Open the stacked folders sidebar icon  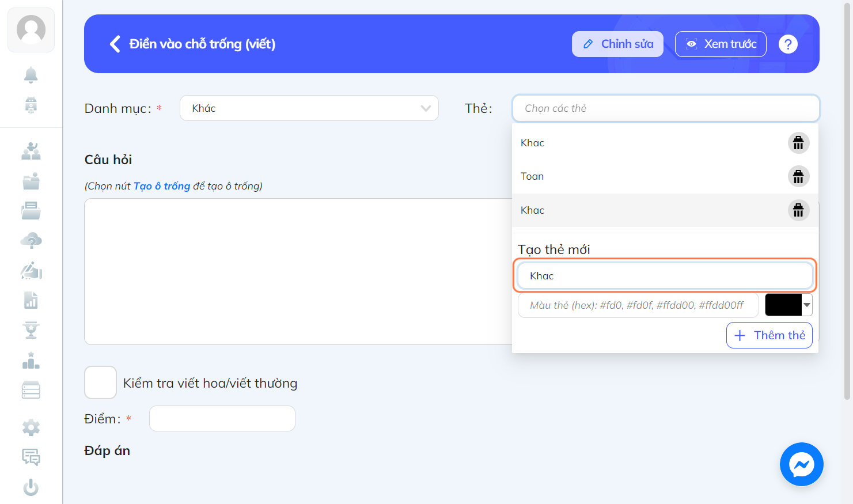coord(31,211)
